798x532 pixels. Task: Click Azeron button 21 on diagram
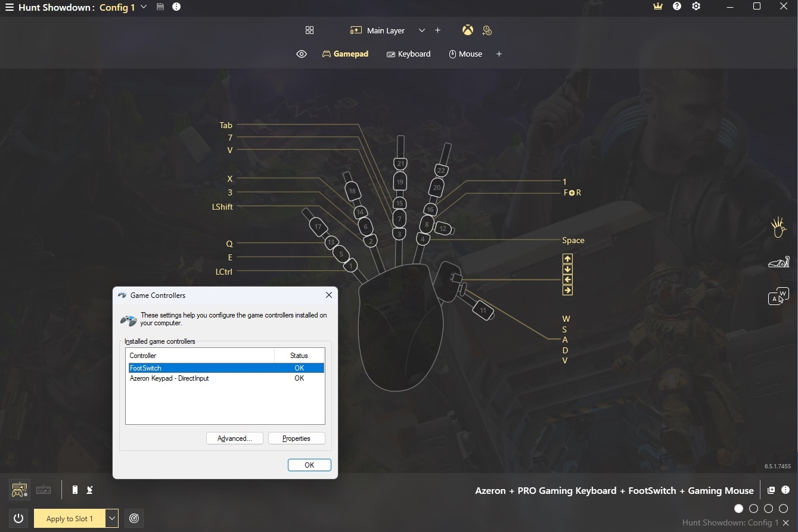point(400,163)
